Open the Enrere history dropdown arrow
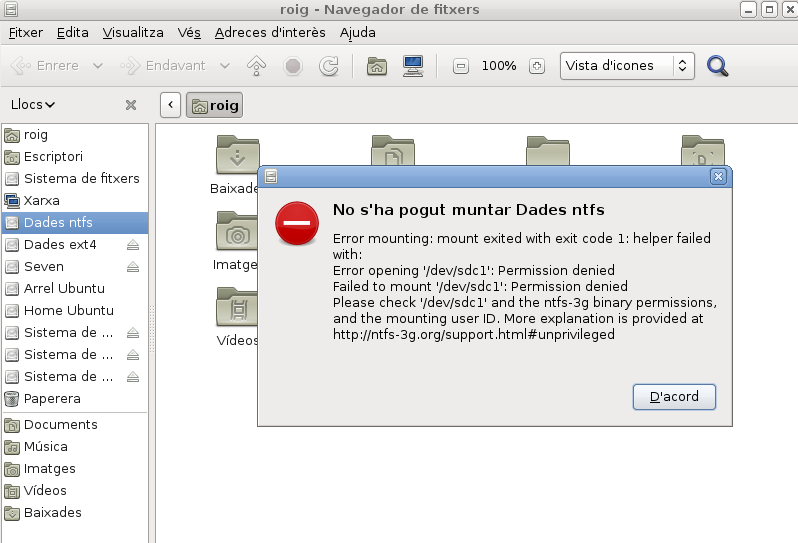Screen dimensions: 798x543 click(98, 66)
